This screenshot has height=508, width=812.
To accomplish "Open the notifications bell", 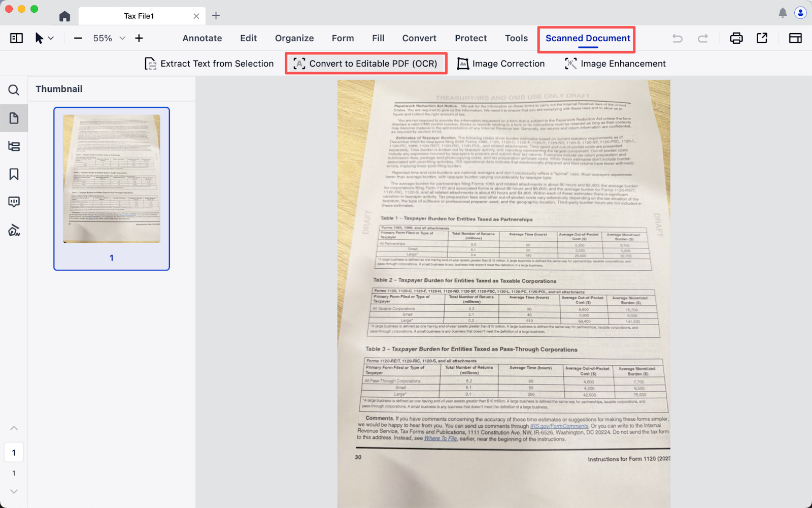I will (783, 13).
